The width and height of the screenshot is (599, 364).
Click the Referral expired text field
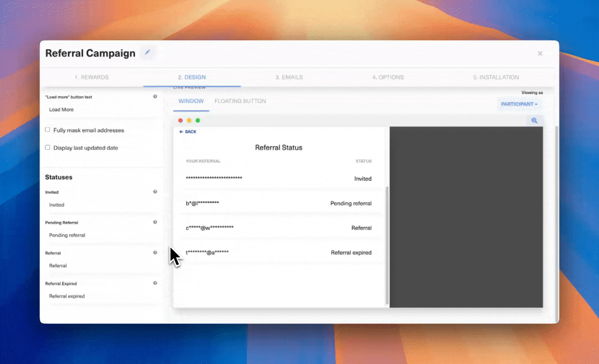tap(101, 296)
